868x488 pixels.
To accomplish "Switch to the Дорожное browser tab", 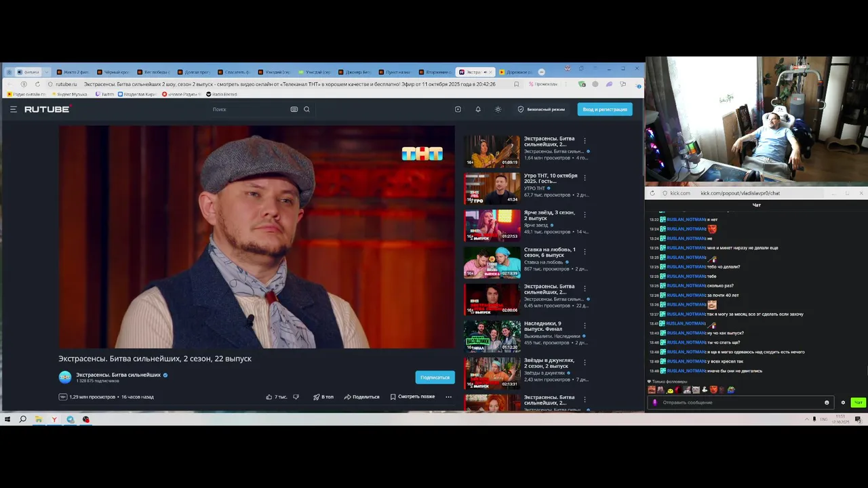I will coord(515,72).
